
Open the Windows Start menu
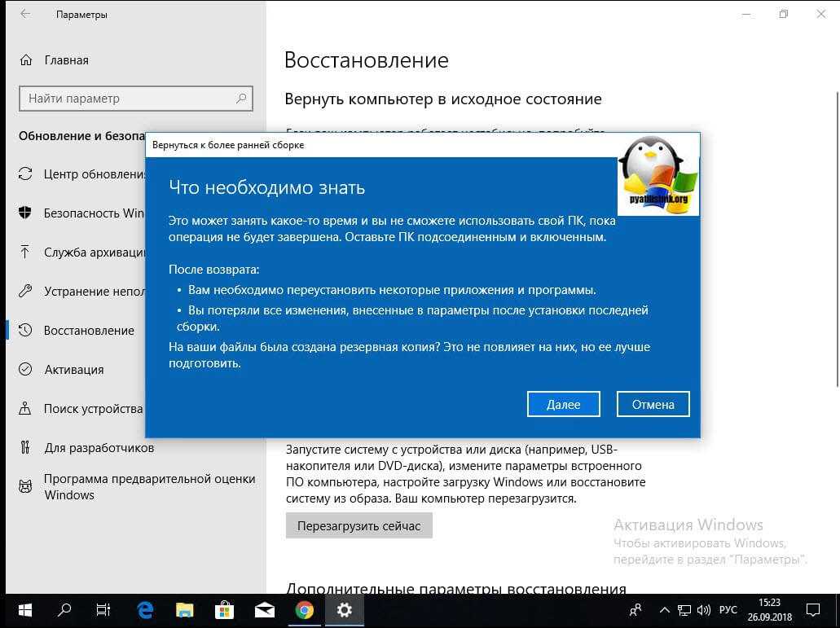point(25,610)
